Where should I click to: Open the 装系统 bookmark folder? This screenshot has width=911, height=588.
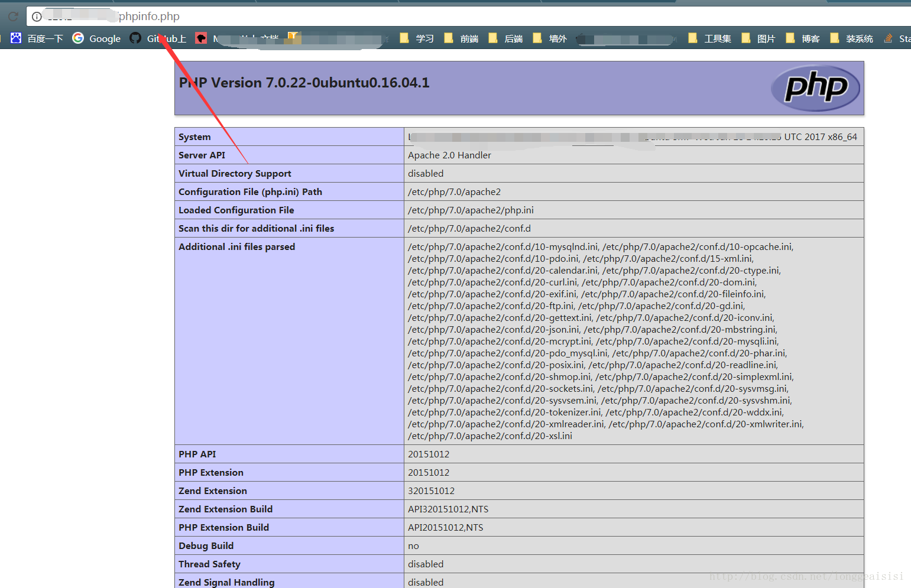tap(851, 38)
